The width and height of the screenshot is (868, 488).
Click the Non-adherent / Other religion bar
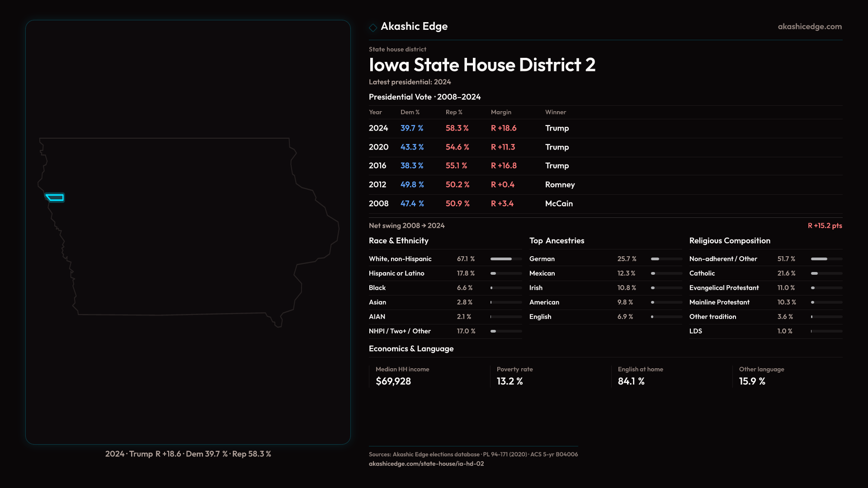826,259
